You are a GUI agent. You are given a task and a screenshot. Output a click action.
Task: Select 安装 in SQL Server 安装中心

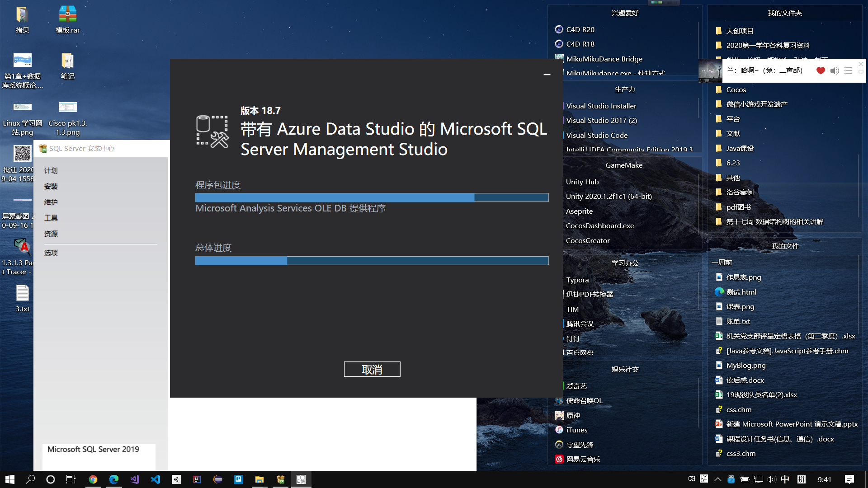[x=51, y=186]
